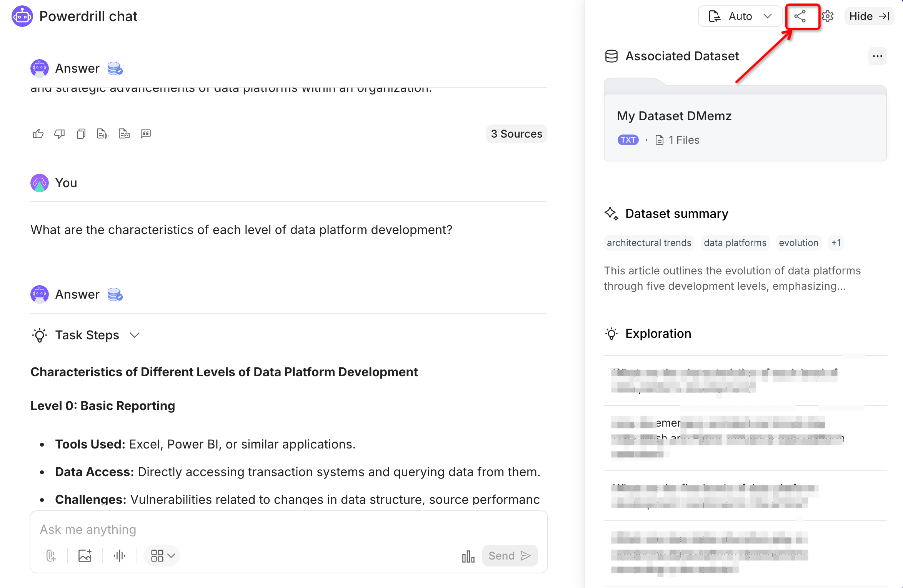This screenshot has width=903, height=588.
Task: Open settings via the gear icon
Action: [x=828, y=17]
